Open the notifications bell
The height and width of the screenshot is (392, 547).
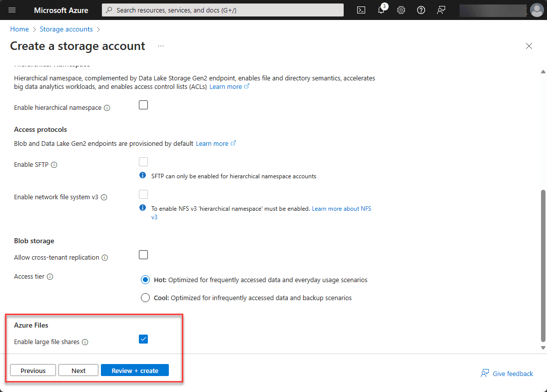382,9
